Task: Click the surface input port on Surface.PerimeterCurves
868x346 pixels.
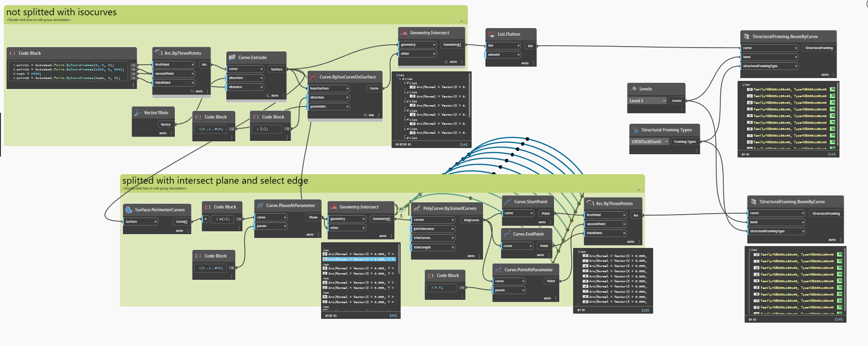Action: (x=141, y=221)
